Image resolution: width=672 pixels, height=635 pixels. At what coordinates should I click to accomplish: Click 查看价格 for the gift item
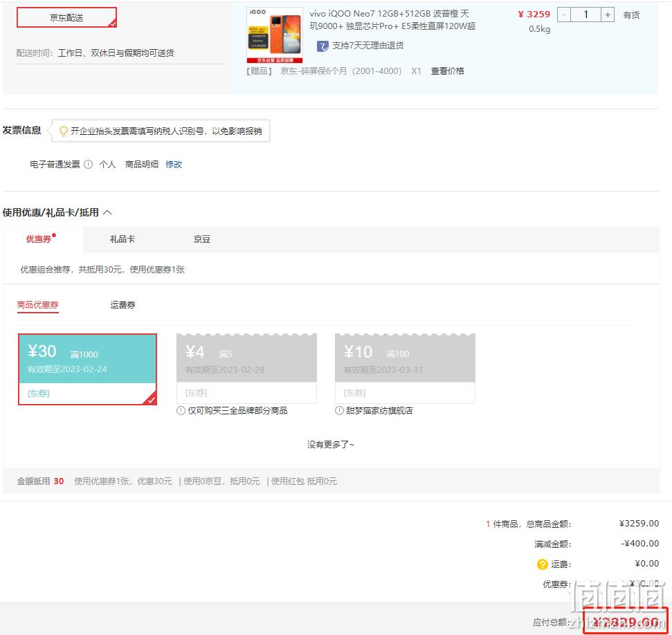tap(448, 71)
